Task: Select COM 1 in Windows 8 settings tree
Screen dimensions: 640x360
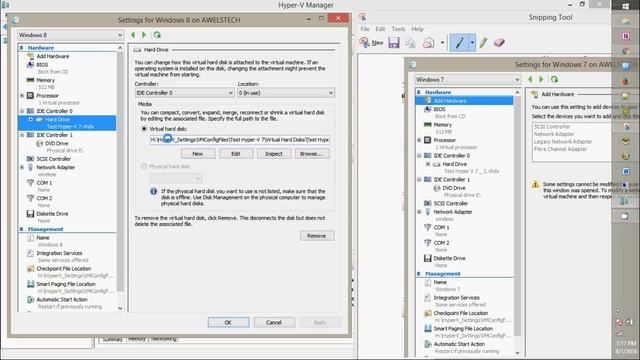Action: pos(44,183)
